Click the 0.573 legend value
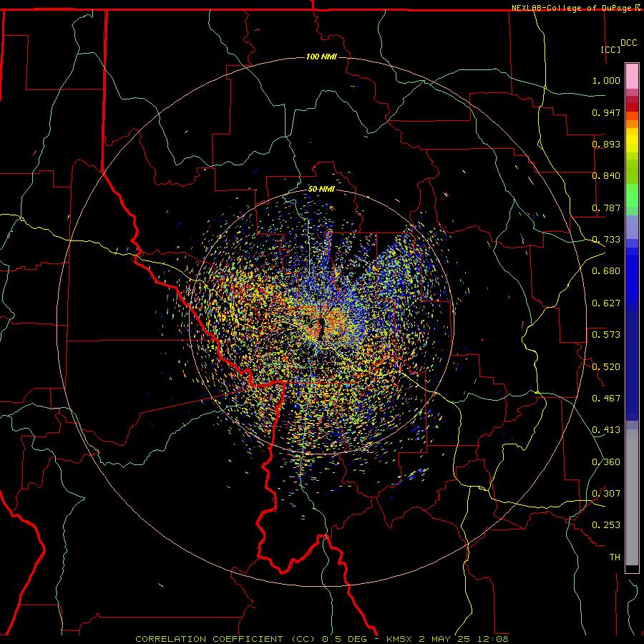 coord(606,335)
